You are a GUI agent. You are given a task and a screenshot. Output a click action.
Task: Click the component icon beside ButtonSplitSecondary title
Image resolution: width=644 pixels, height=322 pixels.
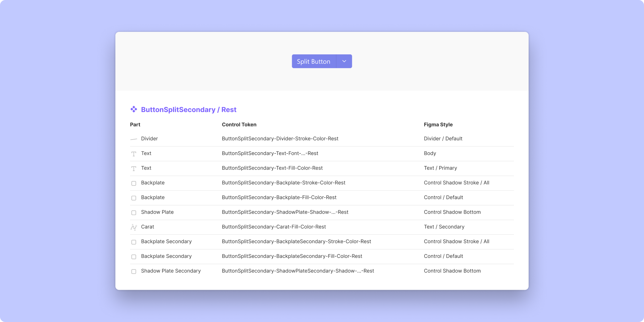tap(134, 109)
